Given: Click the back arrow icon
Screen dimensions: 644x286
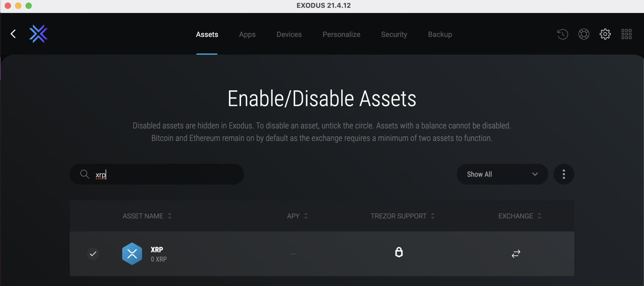Looking at the screenshot, I should [x=13, y=34].
